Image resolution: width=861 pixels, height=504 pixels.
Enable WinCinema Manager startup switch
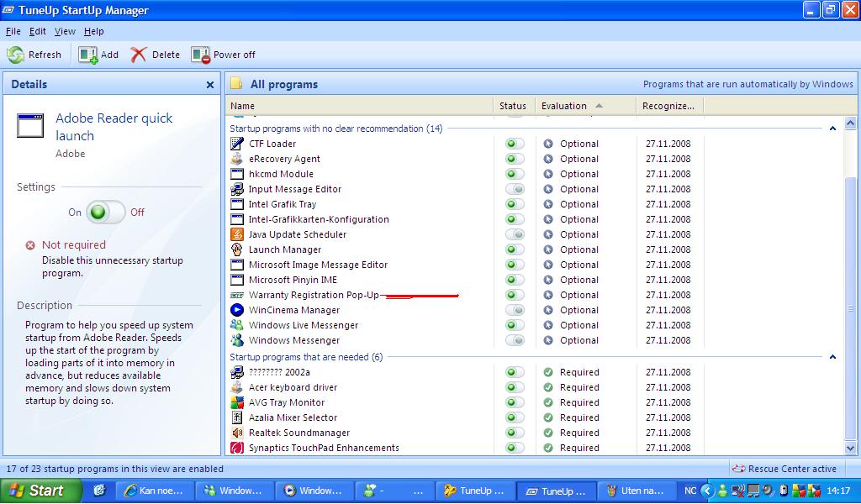click(x=515, y=311)
